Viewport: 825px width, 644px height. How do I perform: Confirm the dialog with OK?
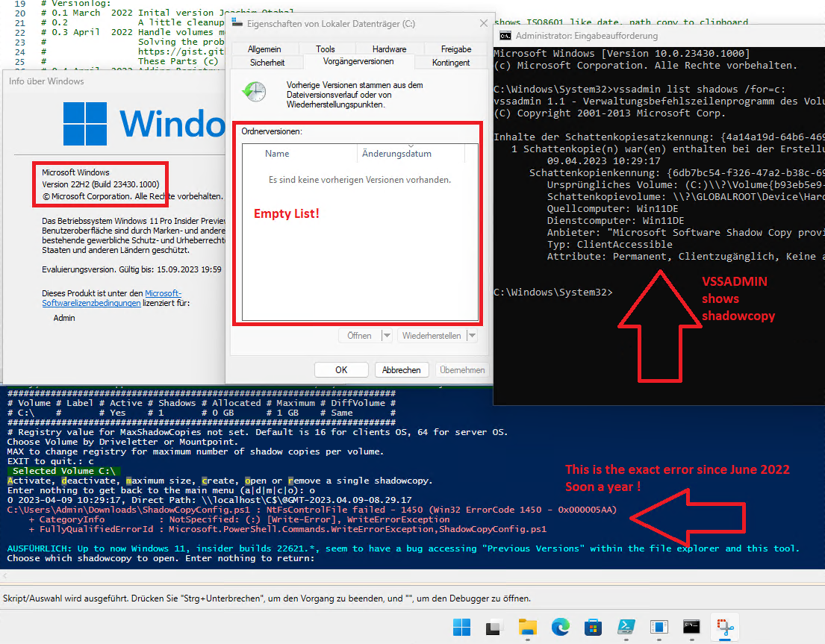[x=341, y=369]
